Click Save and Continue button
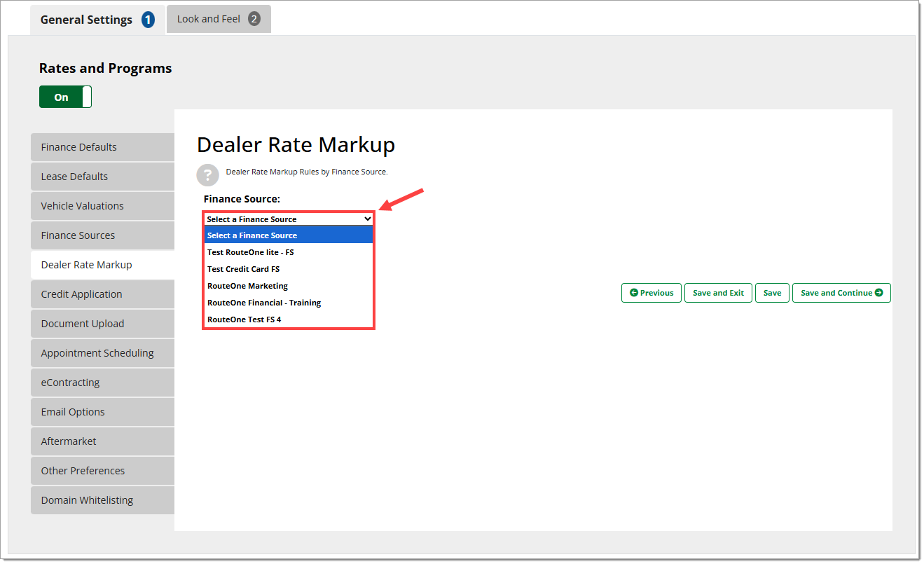924x564 pixels. [x=841, y=293]
